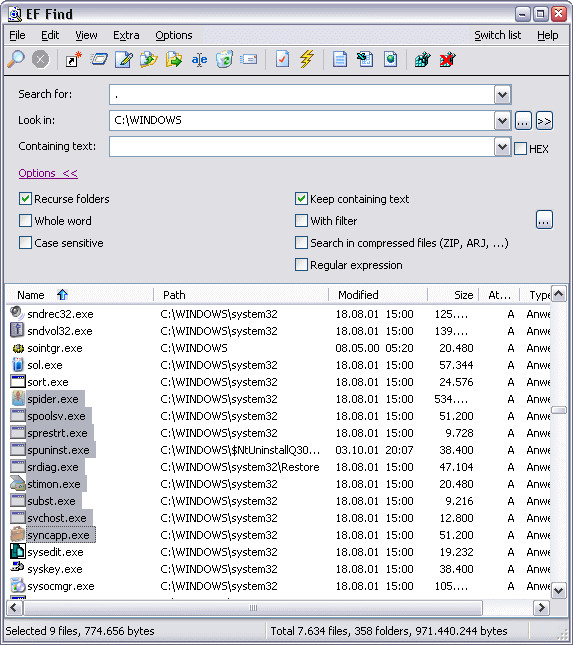
Task: Click the Containing text input field
Action: [302, 146]
